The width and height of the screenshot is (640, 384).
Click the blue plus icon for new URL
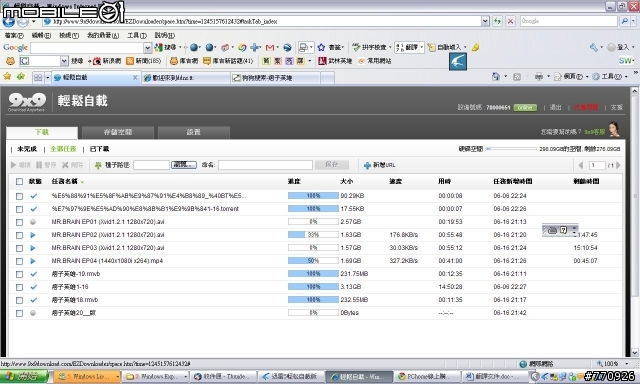[x=367, y=165]
